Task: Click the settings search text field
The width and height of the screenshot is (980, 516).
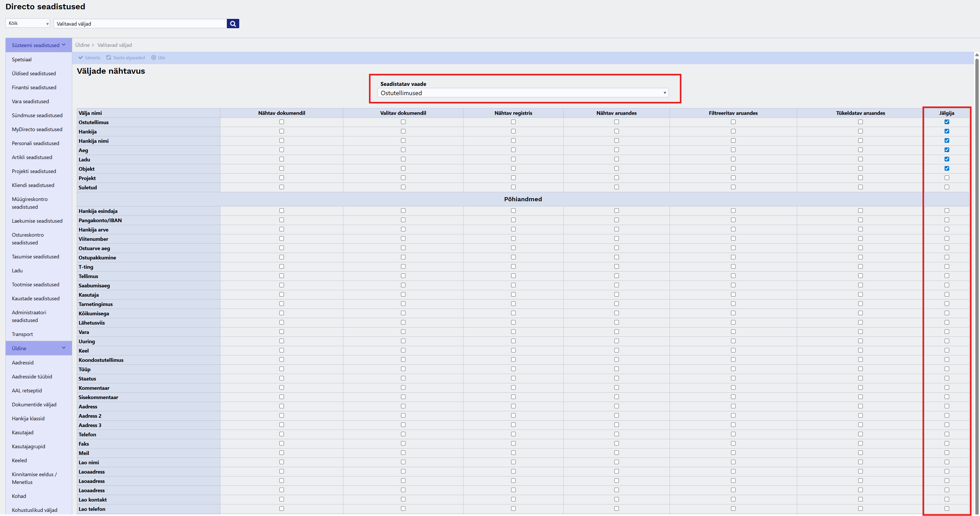Action: (140, 24)
